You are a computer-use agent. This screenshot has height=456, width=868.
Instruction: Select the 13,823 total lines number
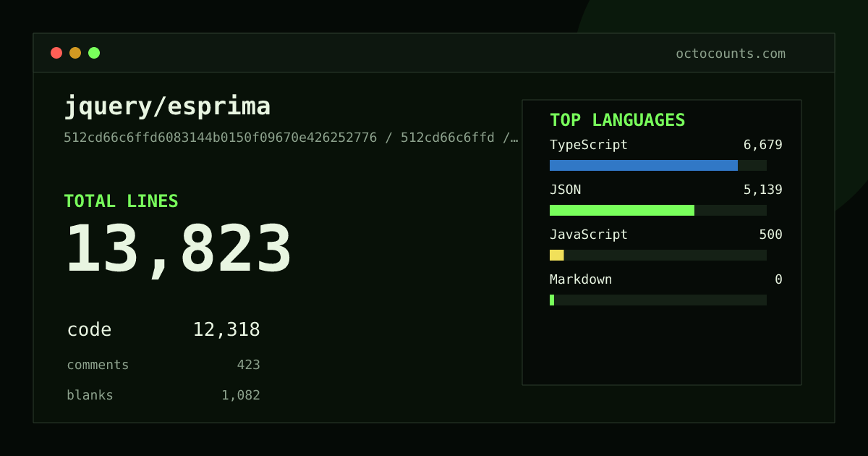[179, 250]
